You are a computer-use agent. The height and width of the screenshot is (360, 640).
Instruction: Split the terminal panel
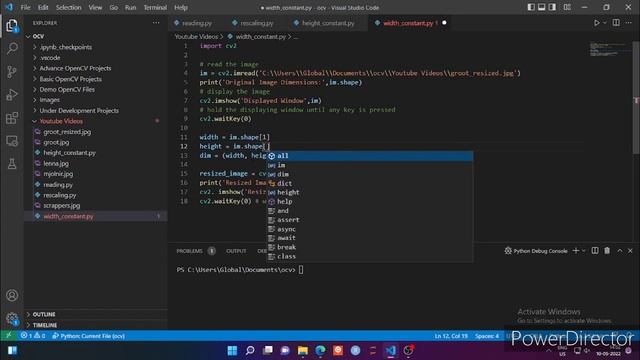[595, 251]
